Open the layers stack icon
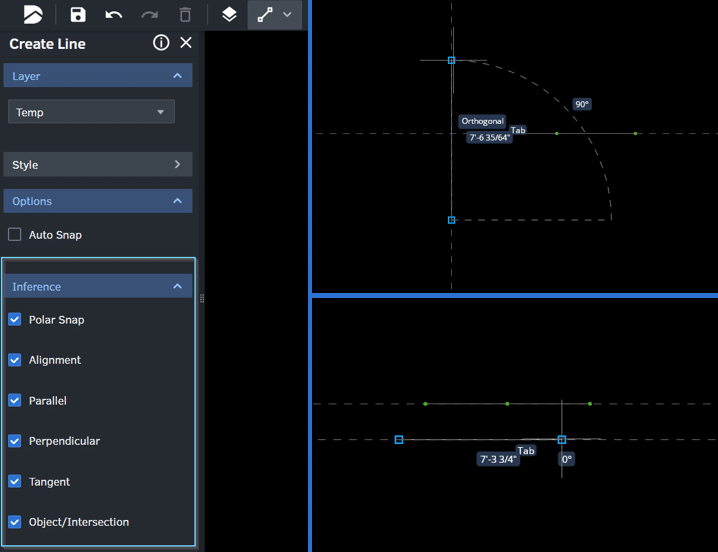This screenshot has height=552, width=718. point(229,15)
